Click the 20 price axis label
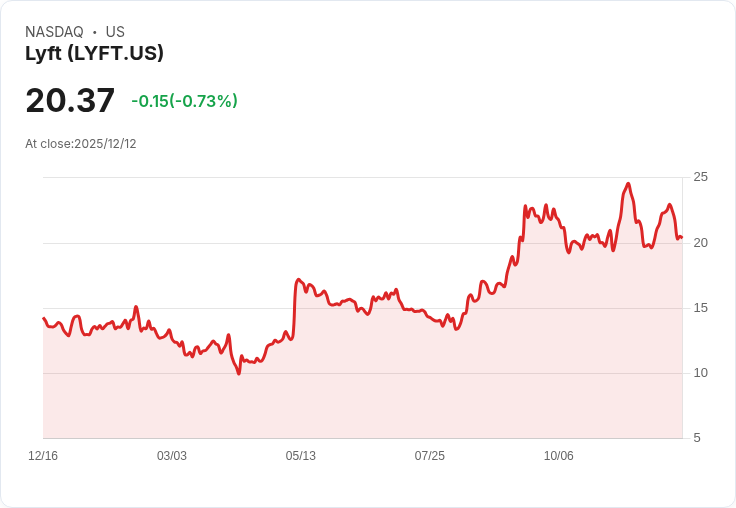Screen dimensions: 736x508 (x=701, y=243)
